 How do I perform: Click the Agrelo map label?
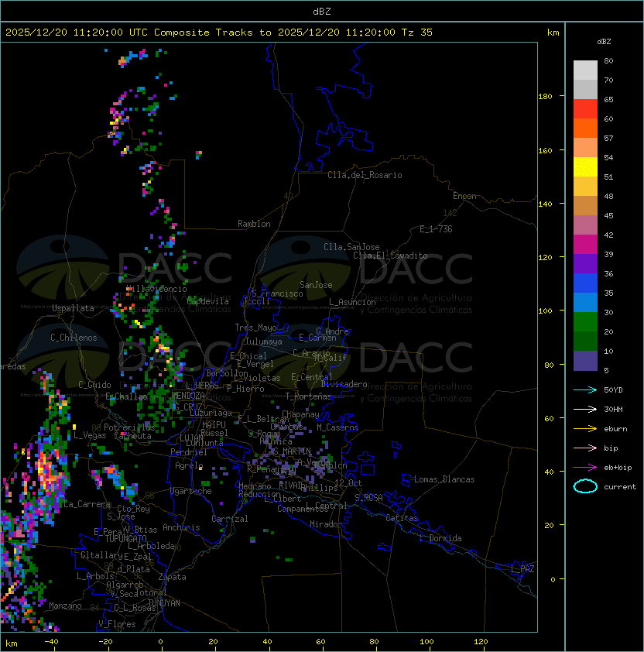[x=189, y=465]
